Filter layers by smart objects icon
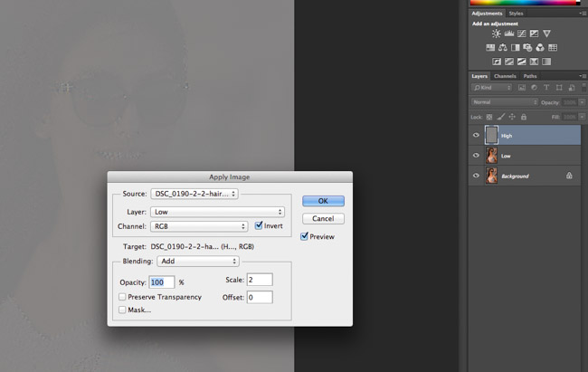 click(572, 88)
